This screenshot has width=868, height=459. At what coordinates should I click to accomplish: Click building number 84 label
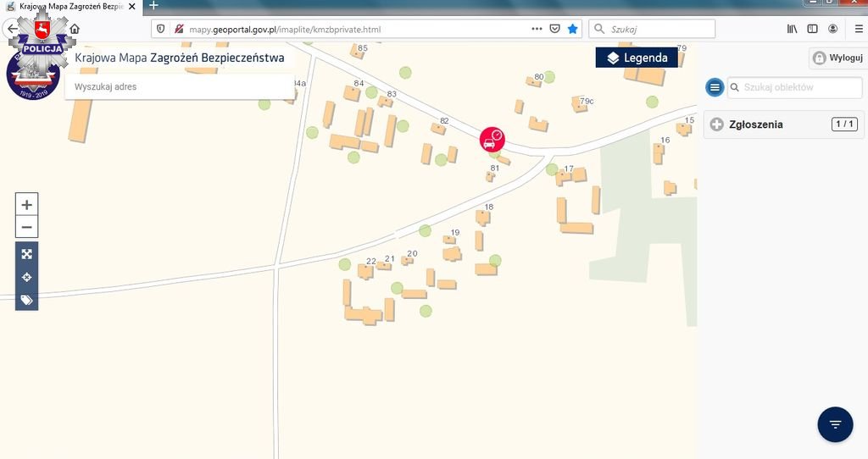point(359,83)
